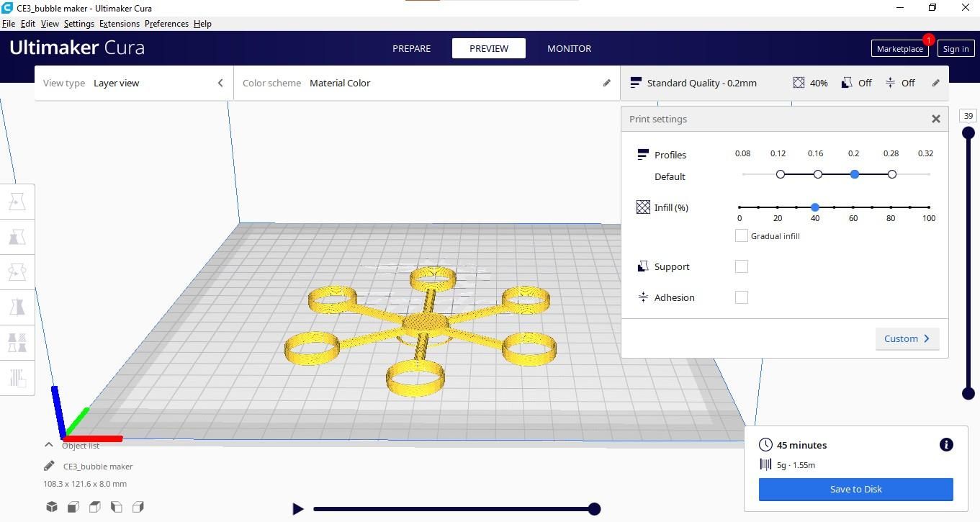Image resolution: width=980 pixels, height=522 pixels.
Task: Enable the Adhesion checkbox
Action: [x=741, y=297]
